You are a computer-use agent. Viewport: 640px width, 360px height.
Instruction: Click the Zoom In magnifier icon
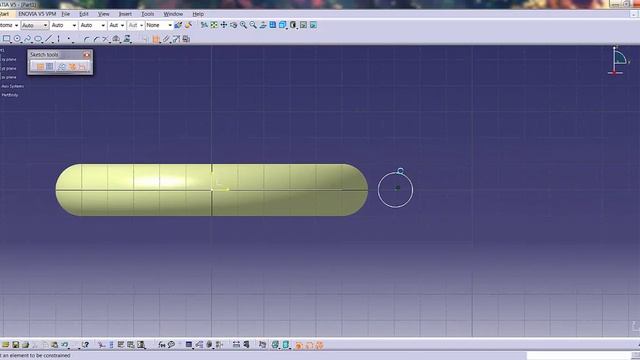pyautogui.click(x=243, y=25)
